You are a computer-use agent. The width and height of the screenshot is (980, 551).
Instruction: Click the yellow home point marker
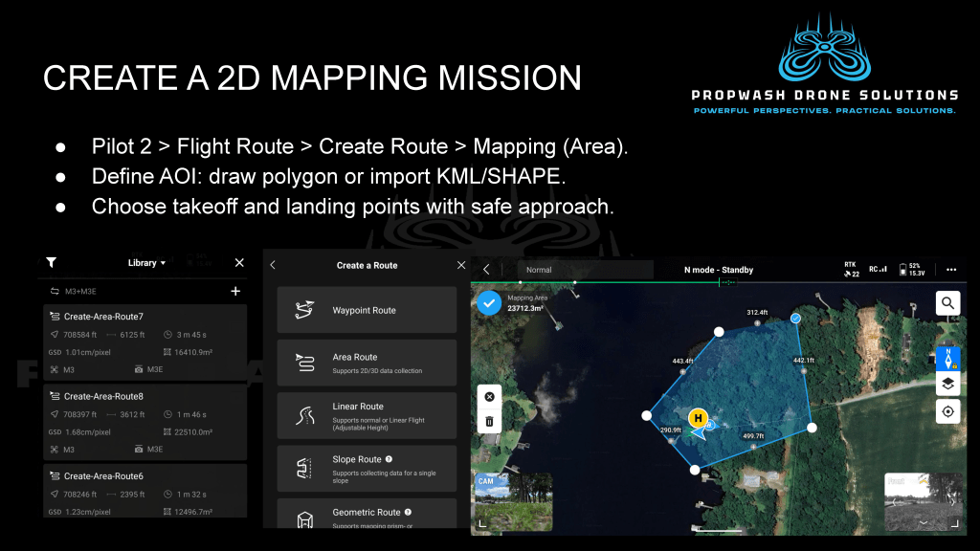tap(698, 418)
